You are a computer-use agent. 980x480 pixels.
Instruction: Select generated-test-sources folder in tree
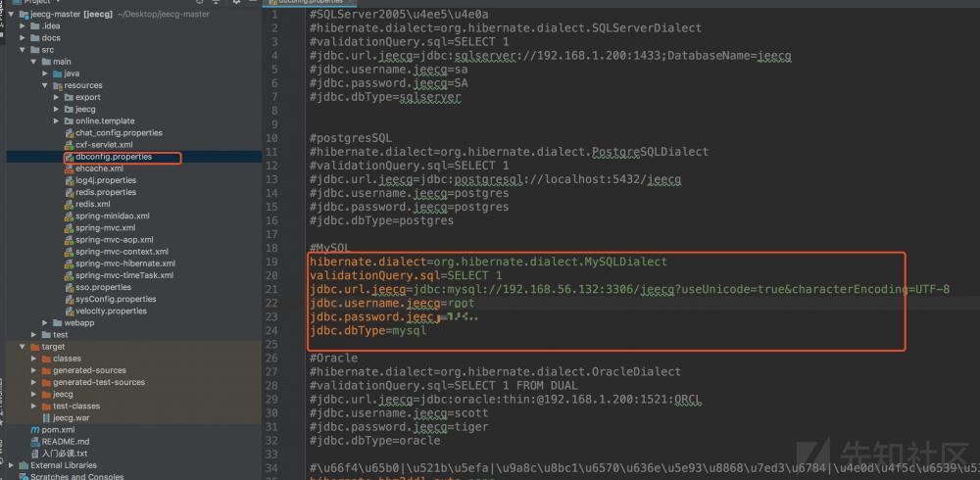pyautogui.click(x=99, y=382)
